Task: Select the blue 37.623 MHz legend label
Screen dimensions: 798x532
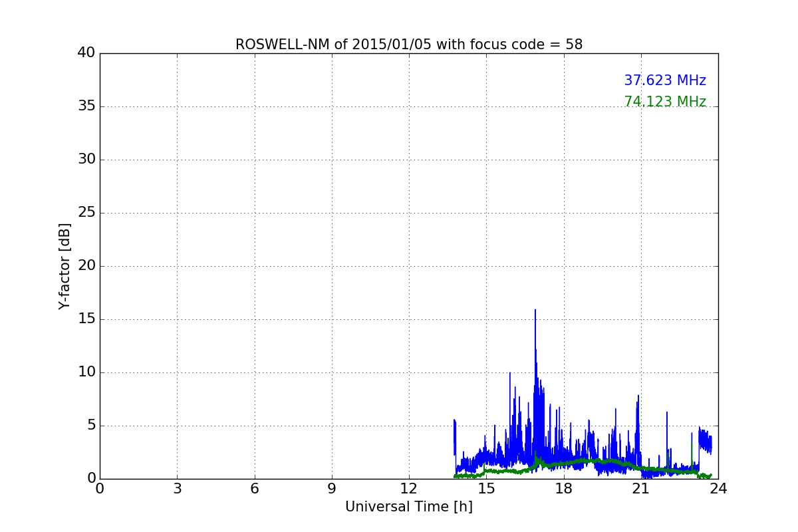Action: pyautogui.click(x=665, y=80)
